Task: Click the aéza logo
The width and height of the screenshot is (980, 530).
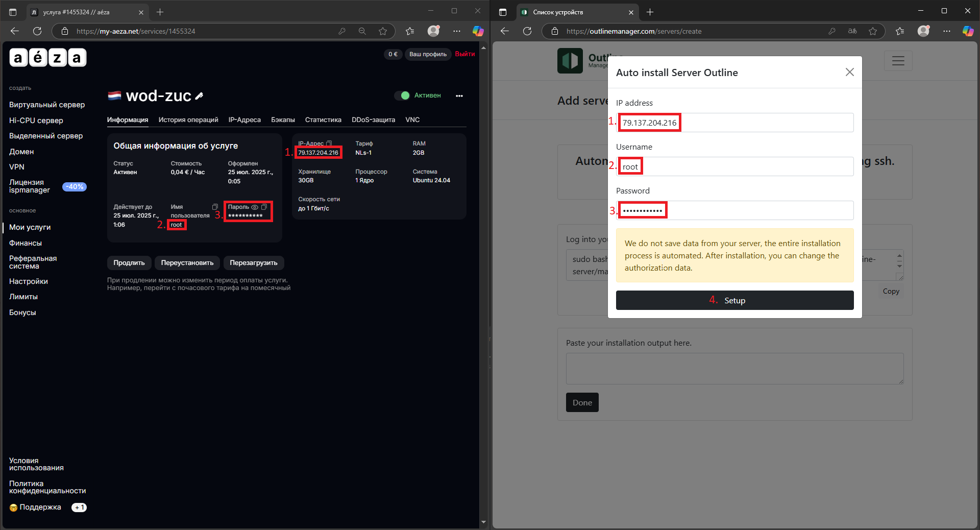Action: pyautogui.click(x=48, y=57)
